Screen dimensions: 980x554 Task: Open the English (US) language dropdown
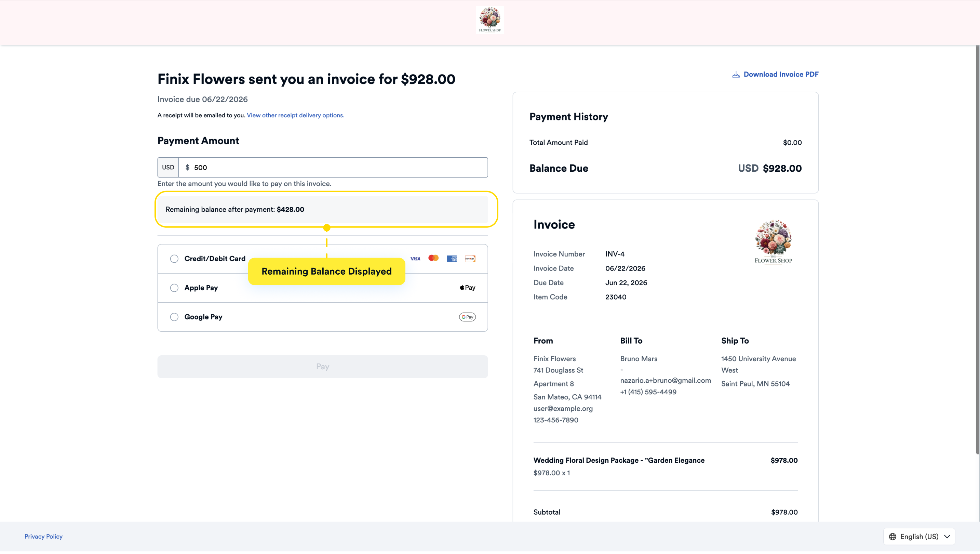click(x=919, y=537)
